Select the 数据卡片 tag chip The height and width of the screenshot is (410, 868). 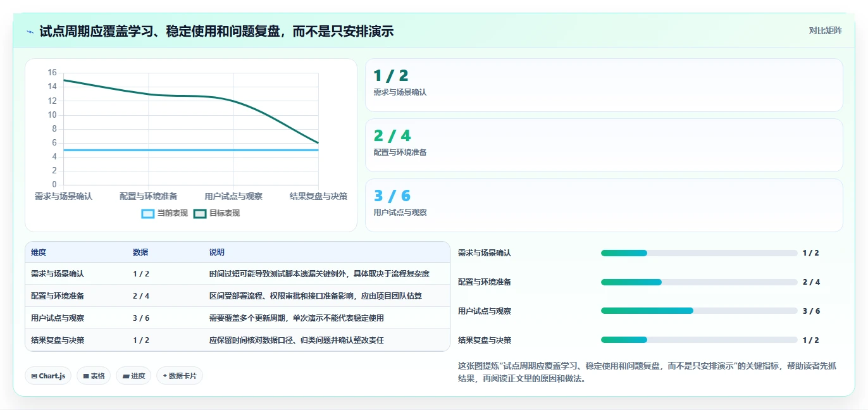point(180,376)
